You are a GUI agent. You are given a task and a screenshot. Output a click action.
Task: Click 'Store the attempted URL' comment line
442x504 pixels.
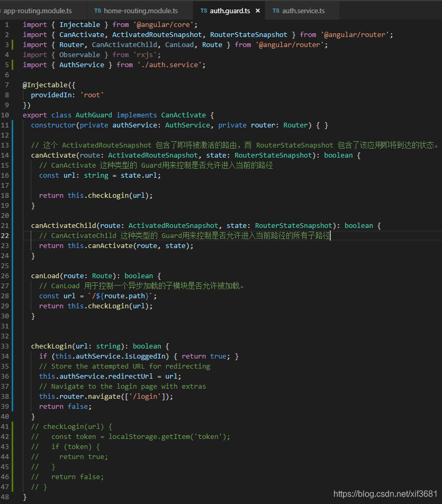click(124, 366)
